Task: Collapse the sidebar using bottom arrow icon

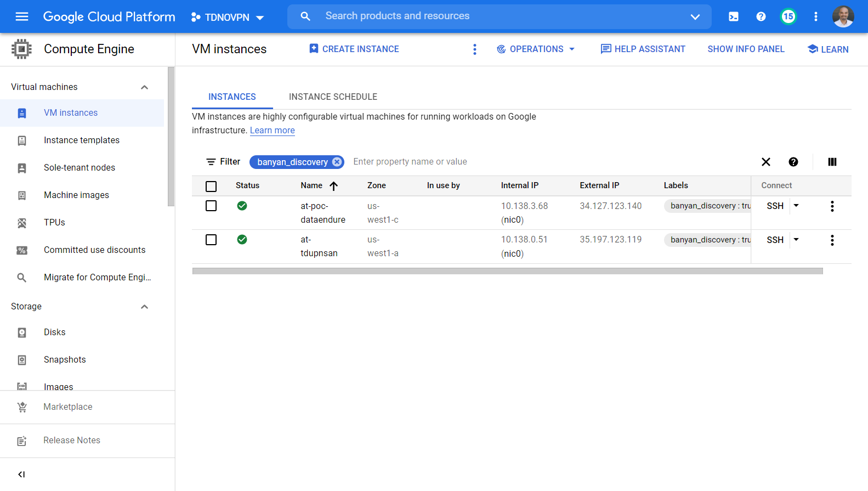Action: point(22,475)
